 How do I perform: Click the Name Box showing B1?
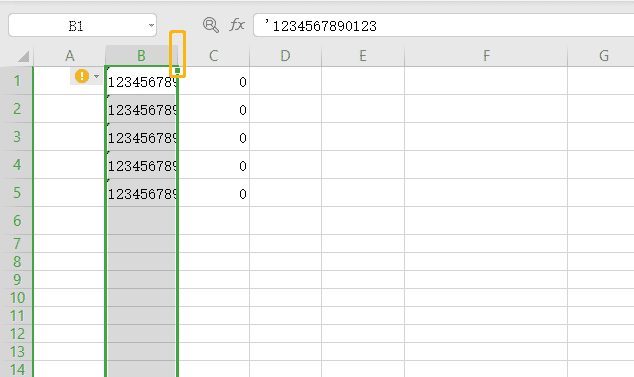pyautogui.click(x=82, y=25)
